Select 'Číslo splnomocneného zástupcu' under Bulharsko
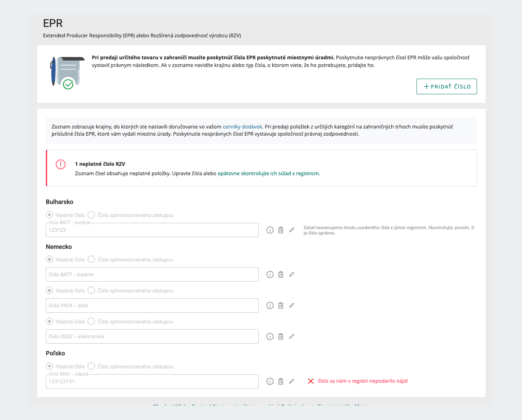This screenshot has width=522, height=420. coord(91,215)
